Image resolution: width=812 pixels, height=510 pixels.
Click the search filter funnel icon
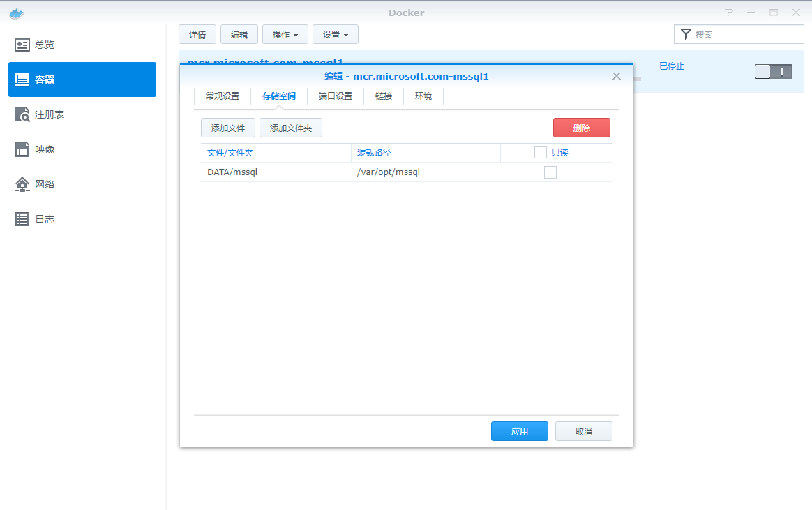686,34
